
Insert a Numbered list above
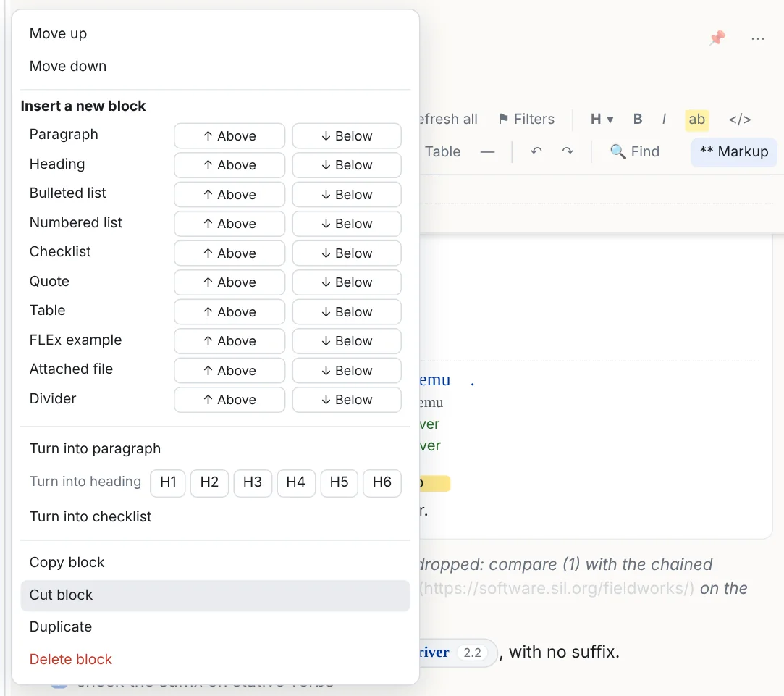229,224
